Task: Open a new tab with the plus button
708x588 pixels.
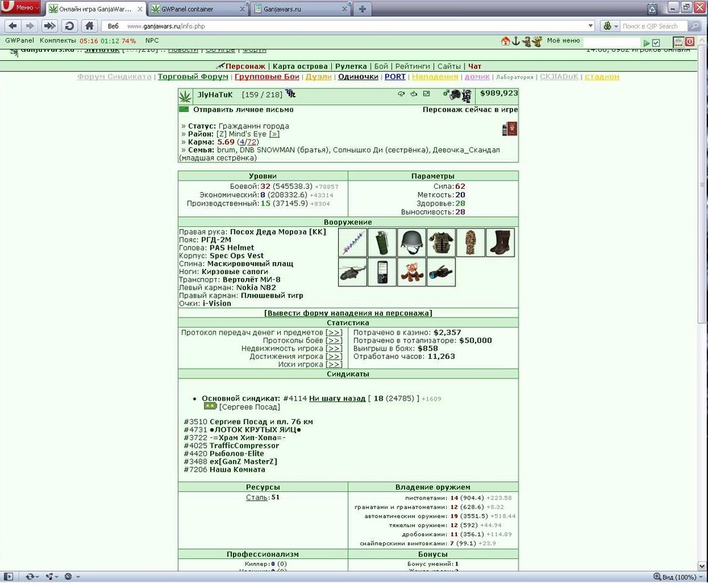Action: [x=362, y=9]
